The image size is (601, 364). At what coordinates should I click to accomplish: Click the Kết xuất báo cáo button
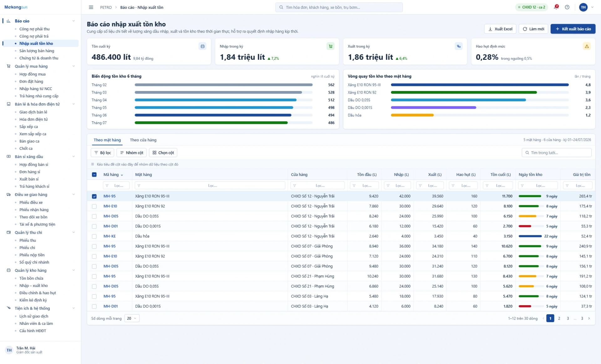tap(573, 29)
